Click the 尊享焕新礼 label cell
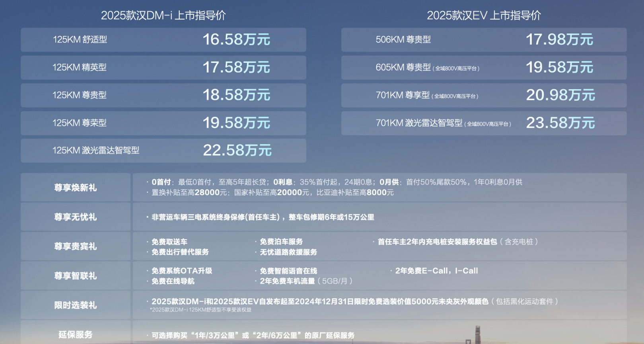This screenshot has height=344, width=644. 76,188
